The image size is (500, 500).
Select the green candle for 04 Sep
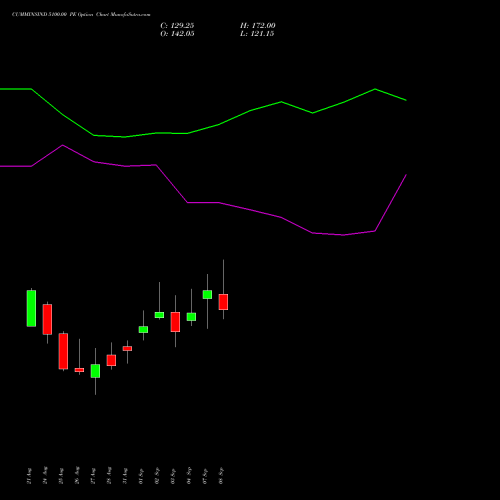(x=191, y=317)
